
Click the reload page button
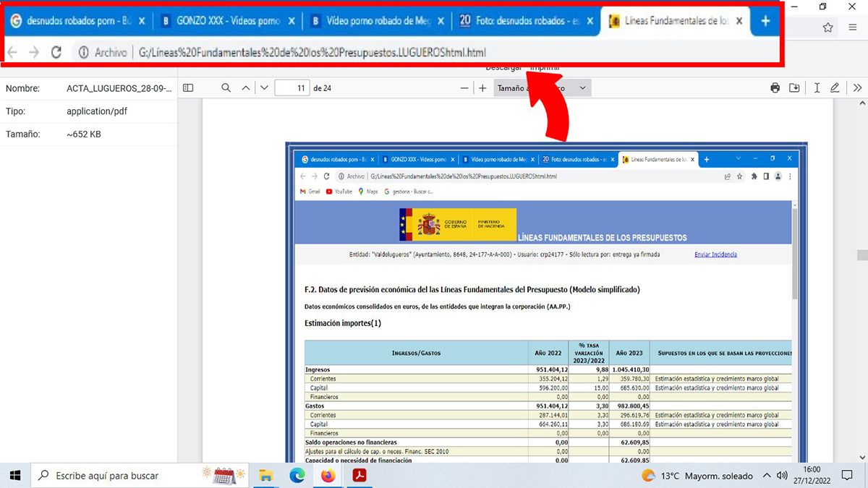coord(56,52)
